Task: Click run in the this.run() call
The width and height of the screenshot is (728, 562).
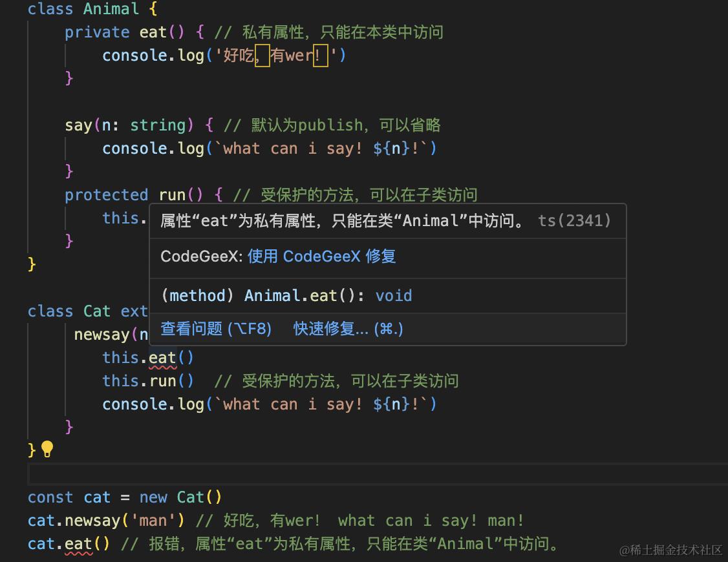Action: pos(162,381)
